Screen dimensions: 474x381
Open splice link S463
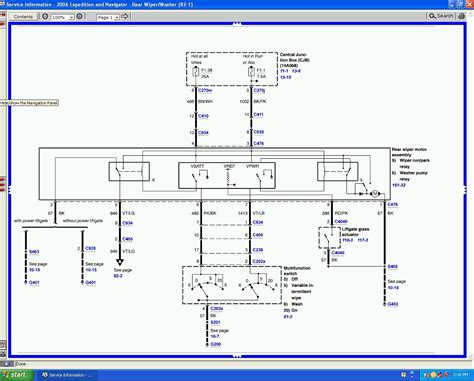(34, 252)
